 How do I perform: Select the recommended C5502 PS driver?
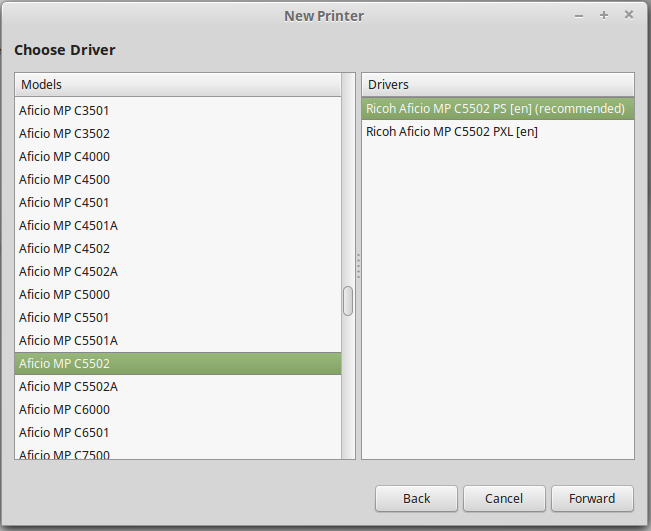[x=498, y=109]
